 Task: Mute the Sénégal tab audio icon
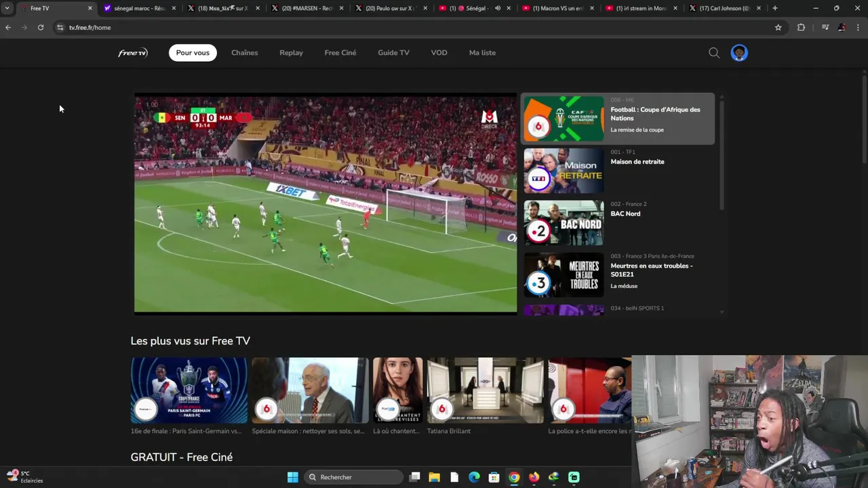(x=498, y=8)
